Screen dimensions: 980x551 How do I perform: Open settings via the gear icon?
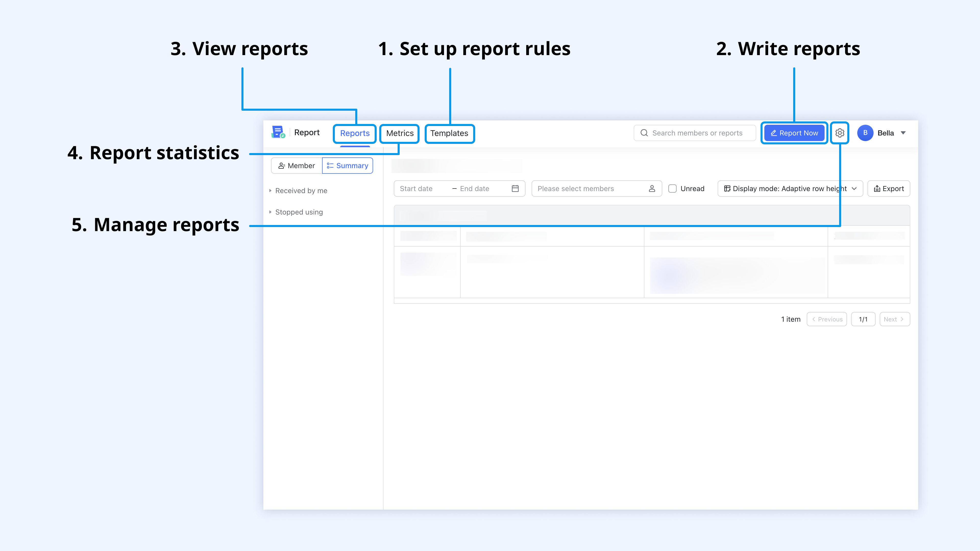point(839,133)
